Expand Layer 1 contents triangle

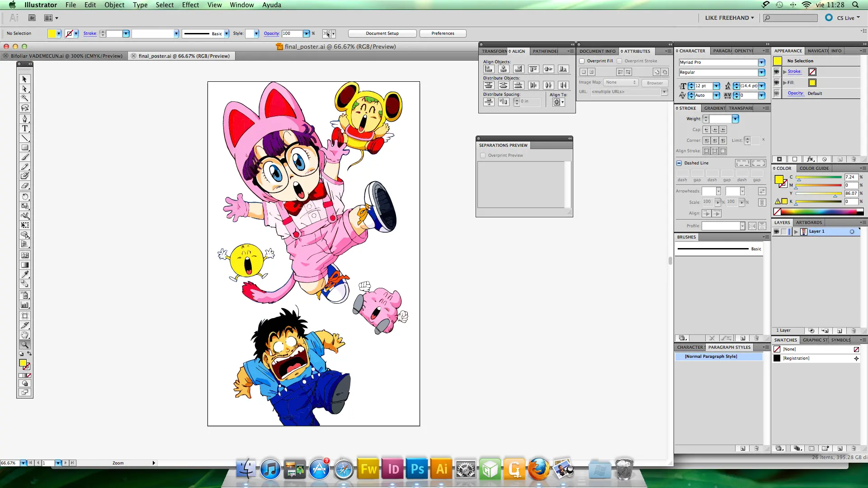coord(796,231)
